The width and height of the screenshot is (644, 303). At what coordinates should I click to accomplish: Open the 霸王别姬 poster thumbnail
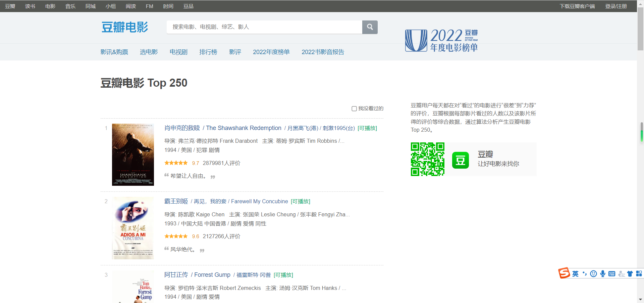[133, 228]
